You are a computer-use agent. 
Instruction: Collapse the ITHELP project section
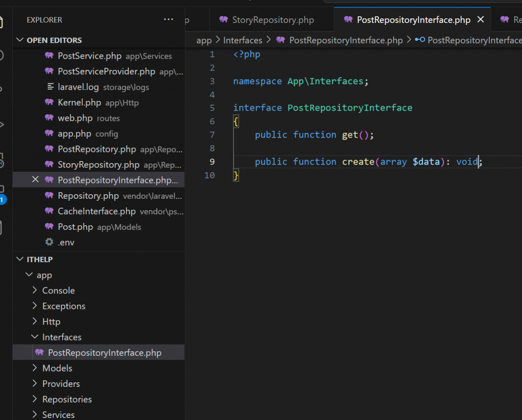[20, 259]
